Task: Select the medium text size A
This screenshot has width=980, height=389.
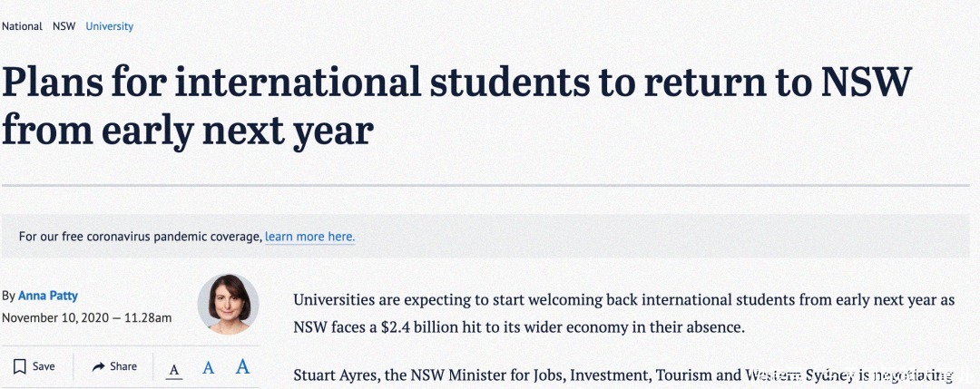Action: [208, 367]
